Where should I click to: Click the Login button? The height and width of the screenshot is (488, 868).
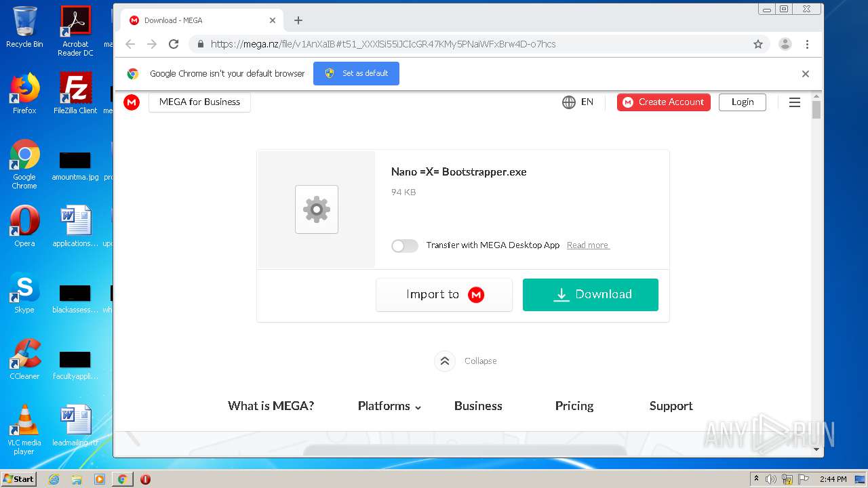[x=743, y=102]
